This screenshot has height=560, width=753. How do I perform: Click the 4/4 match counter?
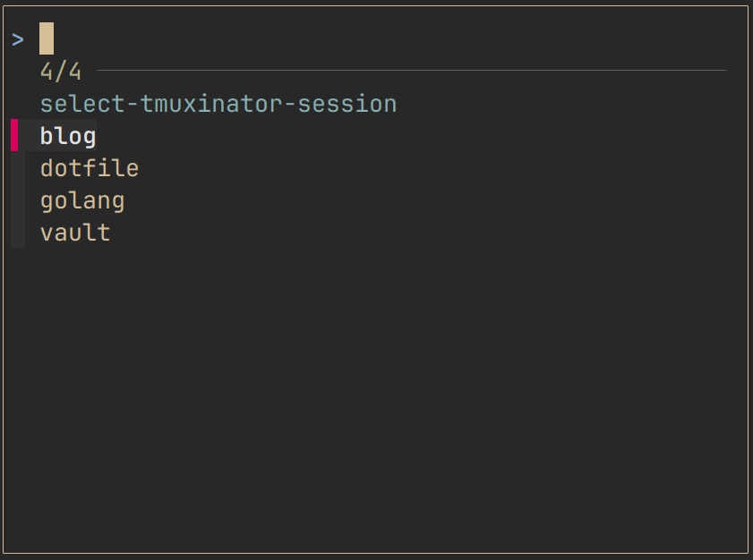click(x=61, y=72)
